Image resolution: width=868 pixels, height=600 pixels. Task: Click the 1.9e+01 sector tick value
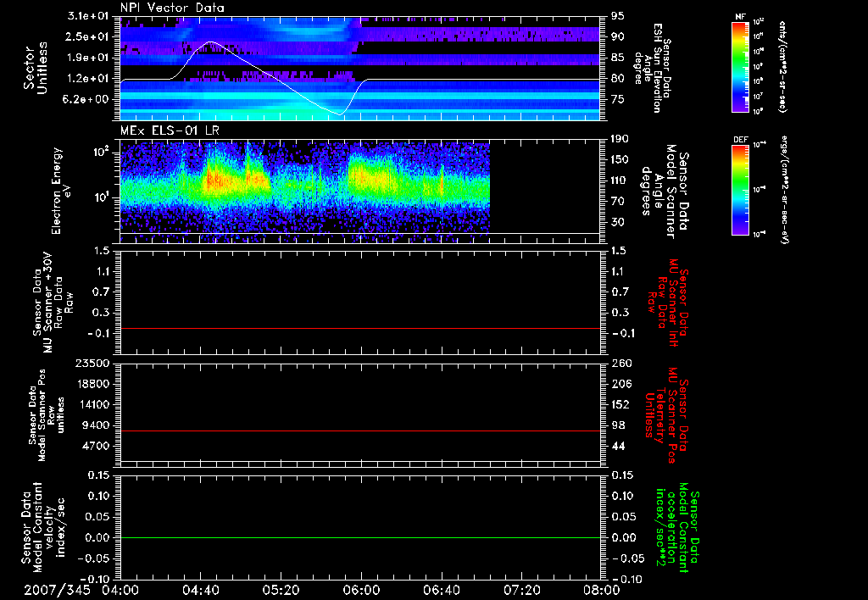click(x=87, y=58)
